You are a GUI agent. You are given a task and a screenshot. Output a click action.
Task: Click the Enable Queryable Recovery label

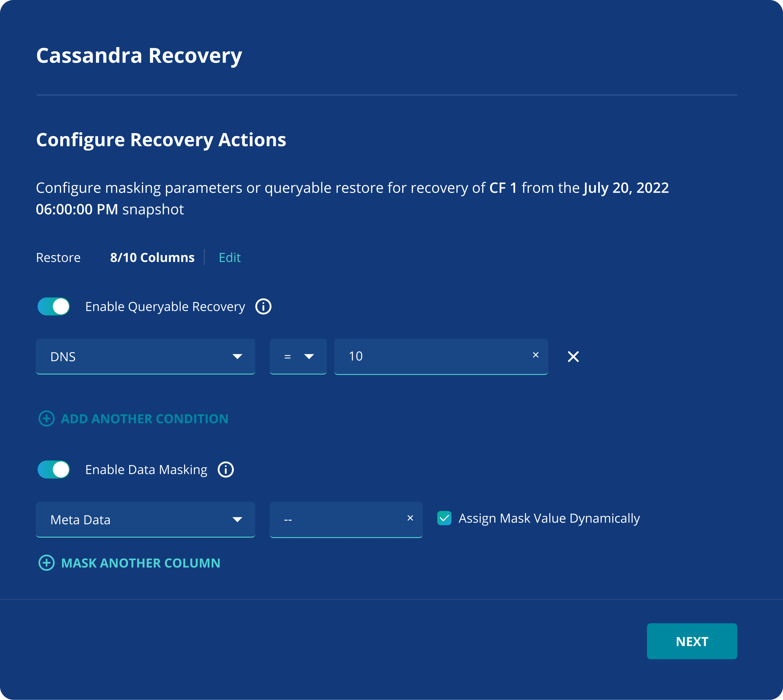pyautogui.click(x=165, y=307)
